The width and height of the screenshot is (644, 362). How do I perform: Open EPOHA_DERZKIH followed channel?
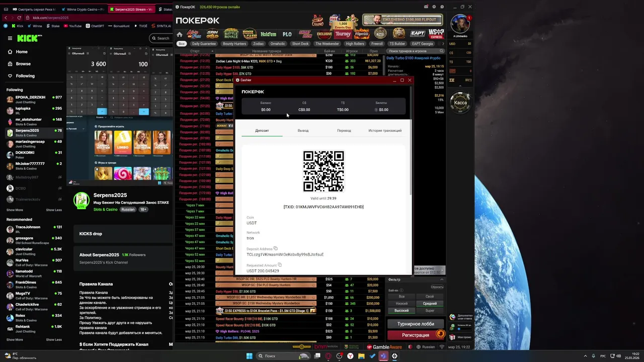[x=34, y=99]
